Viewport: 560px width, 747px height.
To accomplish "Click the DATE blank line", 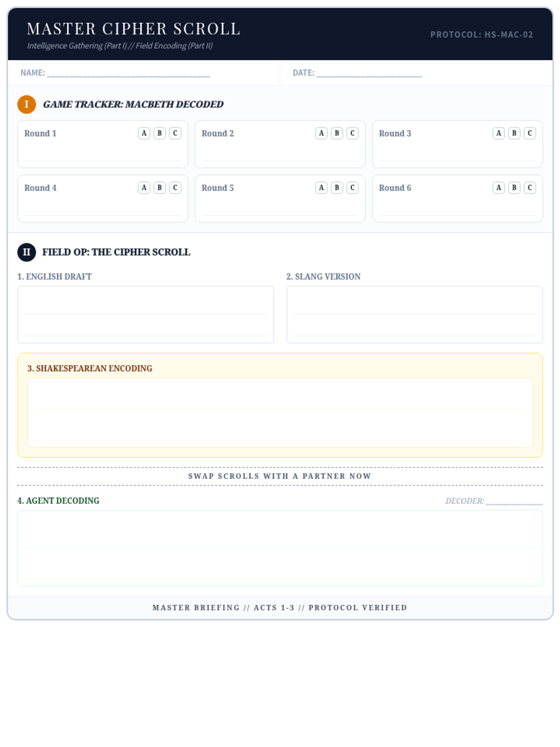I will coord(369,73).
